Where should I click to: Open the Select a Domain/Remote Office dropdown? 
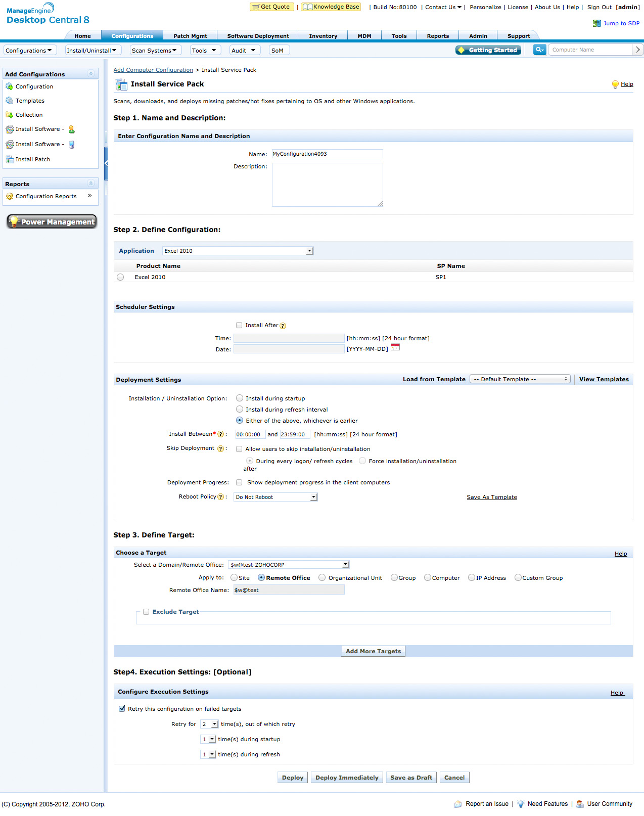point(289,565)
